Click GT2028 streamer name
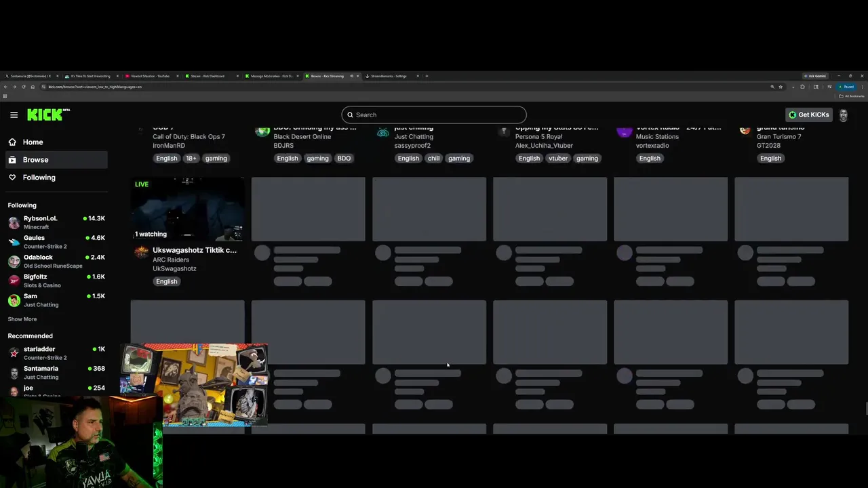This screenshot has height=488, width=868. tap(768, 146)
